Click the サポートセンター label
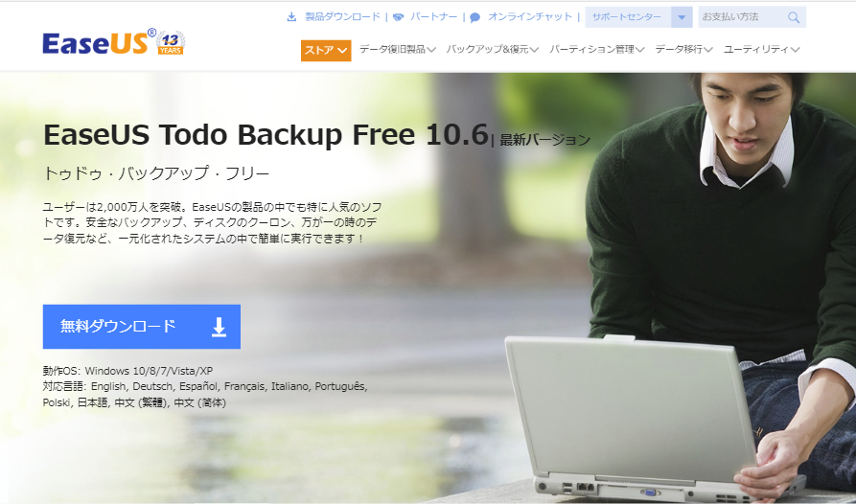 tap(627, 17)
